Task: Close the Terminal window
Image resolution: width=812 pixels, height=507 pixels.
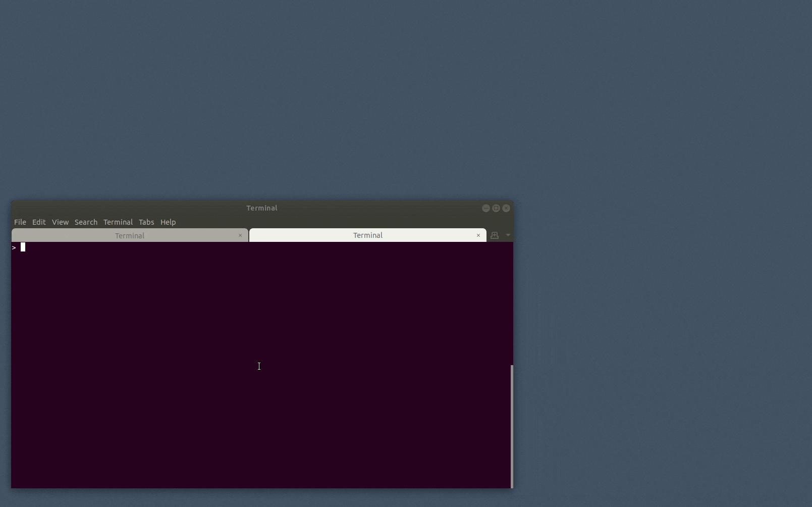Action: (x=506, y=208)
